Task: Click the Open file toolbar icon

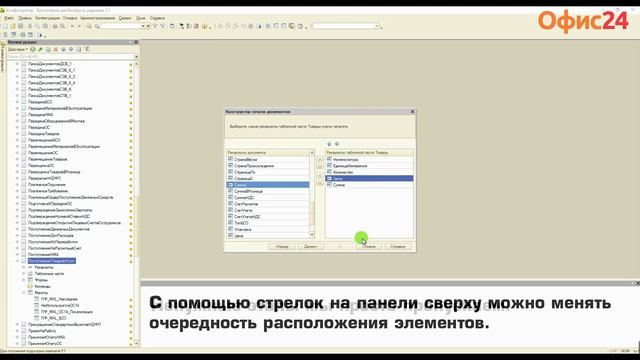Action: point(13,26)
